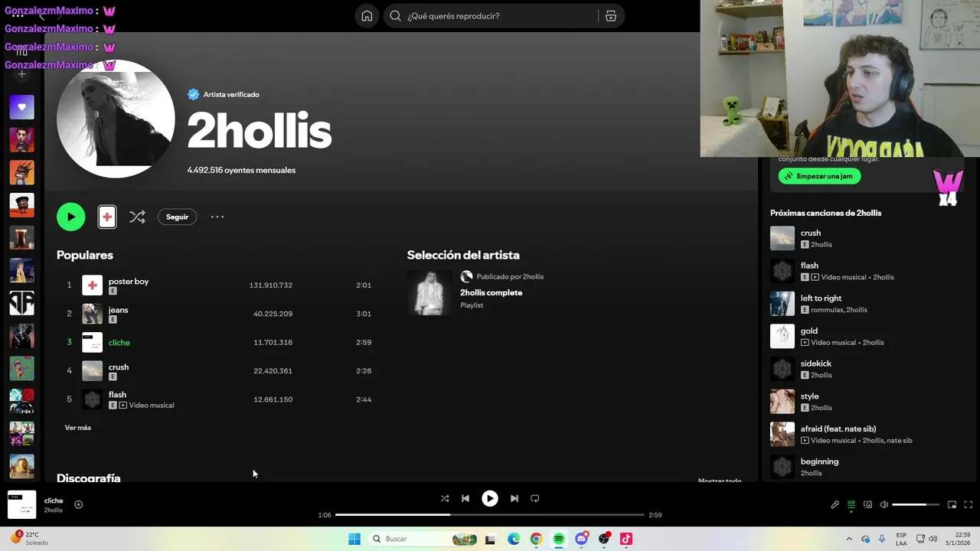
Task: Skip to previous track
Action: coord(465,498)
